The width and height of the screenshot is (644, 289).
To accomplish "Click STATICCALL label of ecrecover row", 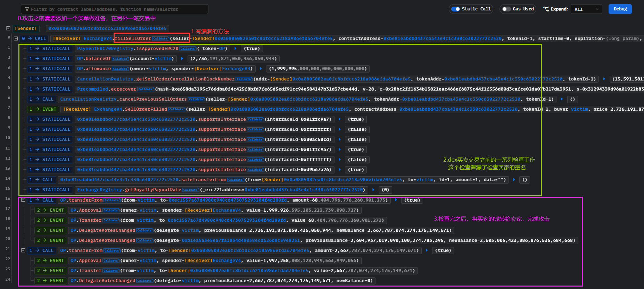I will pyautogui.click(x=56, y=89).
